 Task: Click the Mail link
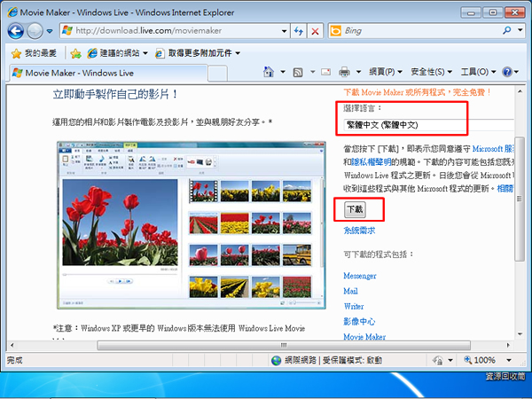point(350,291)
